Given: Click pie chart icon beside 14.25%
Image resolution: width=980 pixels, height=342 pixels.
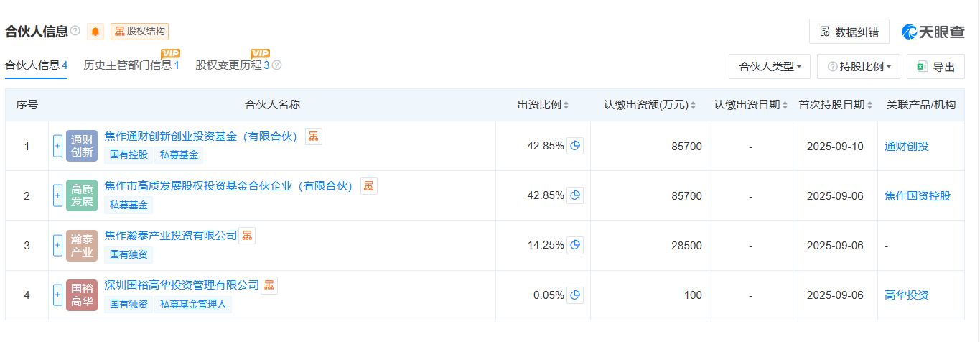Looking at the screenshot, I should coord(575,245).
